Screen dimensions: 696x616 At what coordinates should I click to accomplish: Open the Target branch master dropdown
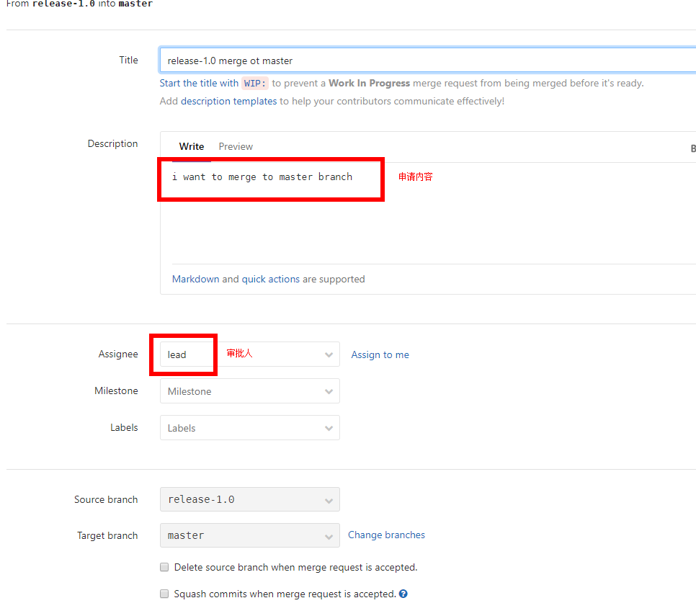pyautogui.click(x=250, y=535)
